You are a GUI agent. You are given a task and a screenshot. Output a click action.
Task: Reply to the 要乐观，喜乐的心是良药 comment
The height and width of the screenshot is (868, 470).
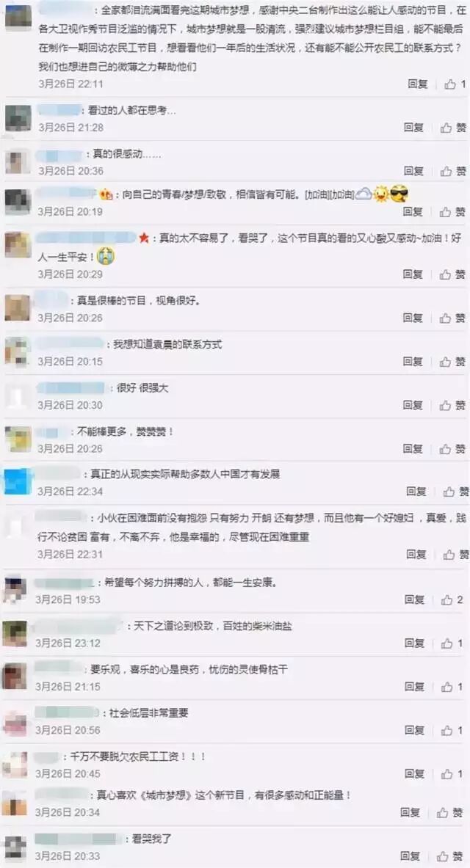[x=415, y=687]
